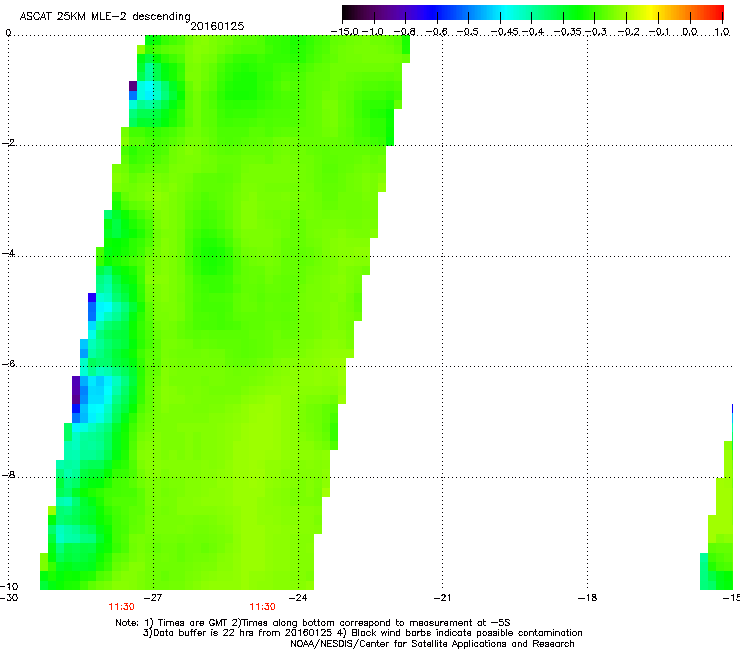Click the "Times are GMT" note line

coord(313,623)
